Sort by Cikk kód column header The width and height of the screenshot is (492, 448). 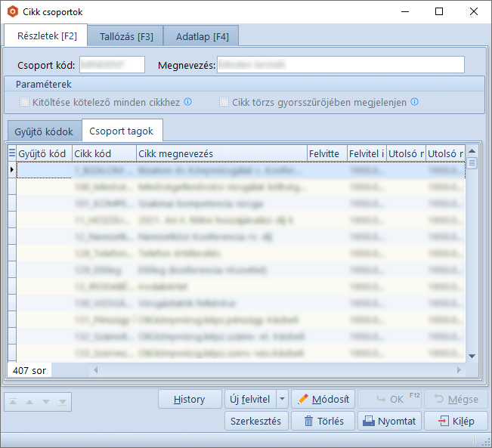click(104, 153)
